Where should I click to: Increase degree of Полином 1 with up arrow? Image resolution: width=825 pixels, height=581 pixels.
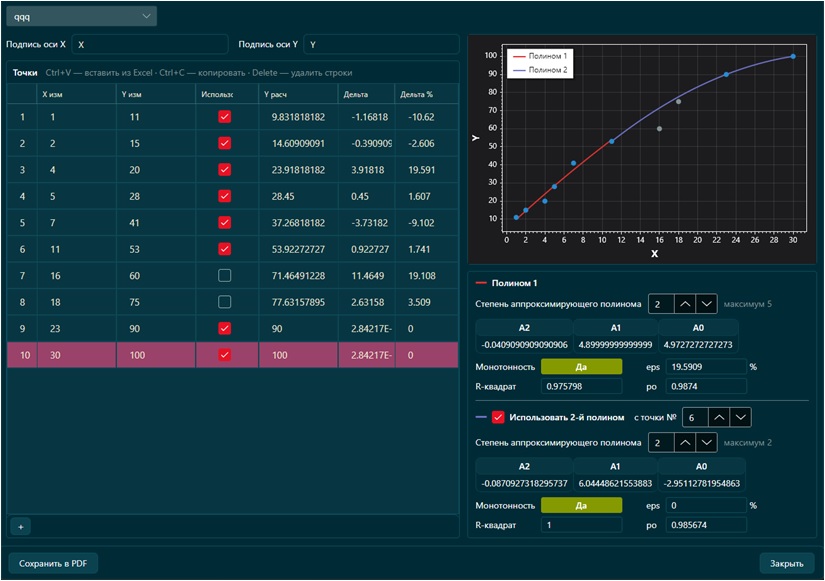coord(685,304)
